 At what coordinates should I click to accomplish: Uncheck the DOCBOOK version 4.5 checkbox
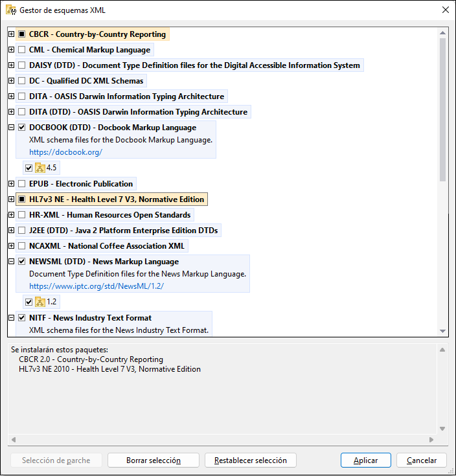(28, 168)
